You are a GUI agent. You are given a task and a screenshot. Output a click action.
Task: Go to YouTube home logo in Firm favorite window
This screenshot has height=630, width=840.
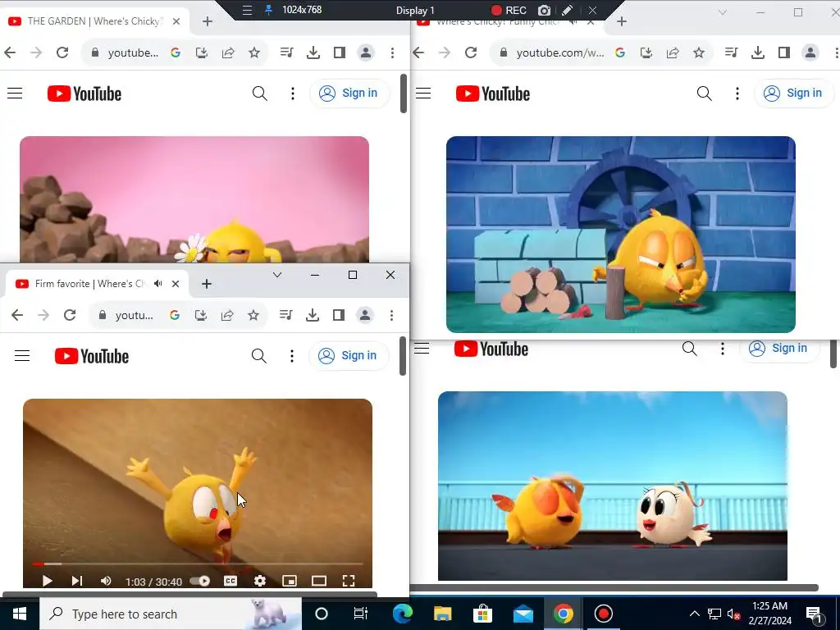click(92, 356)
